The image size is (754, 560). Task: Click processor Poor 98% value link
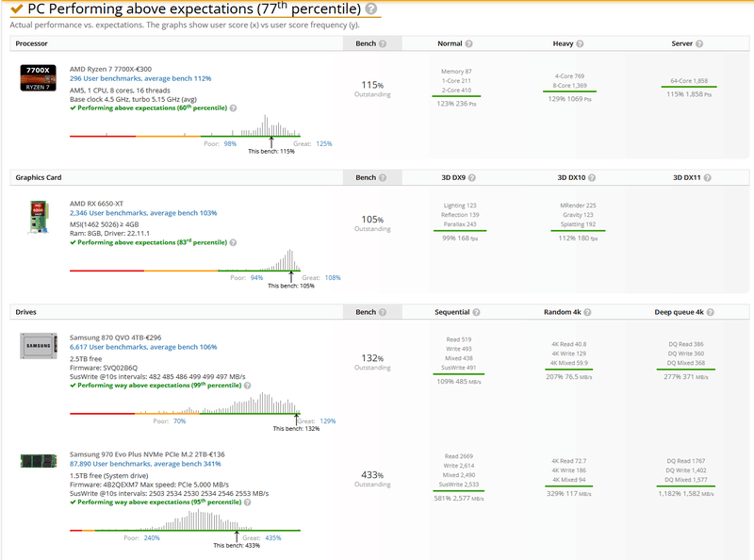click(x=230, y=144)
